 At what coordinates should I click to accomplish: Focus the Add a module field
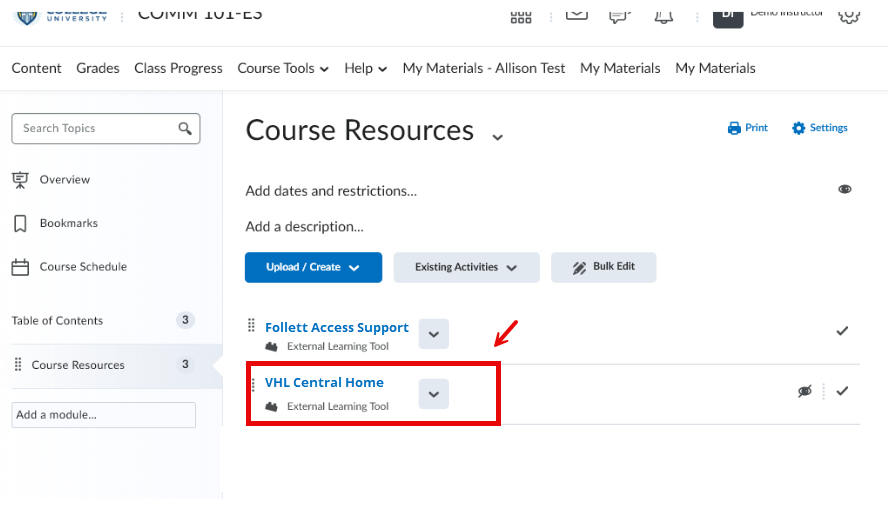tap(104, 415)
